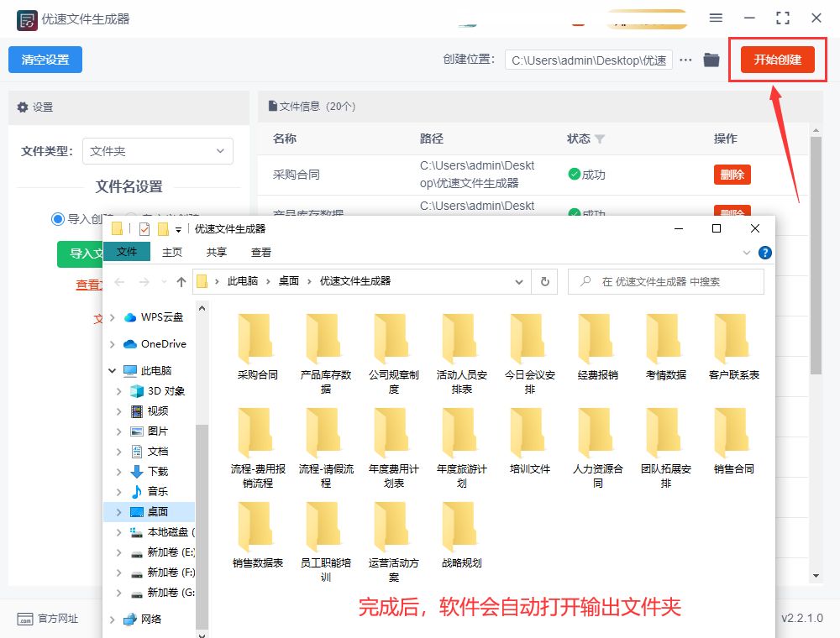
Task: Select the 考情数据 folder
Action: (x=666, y=347)
